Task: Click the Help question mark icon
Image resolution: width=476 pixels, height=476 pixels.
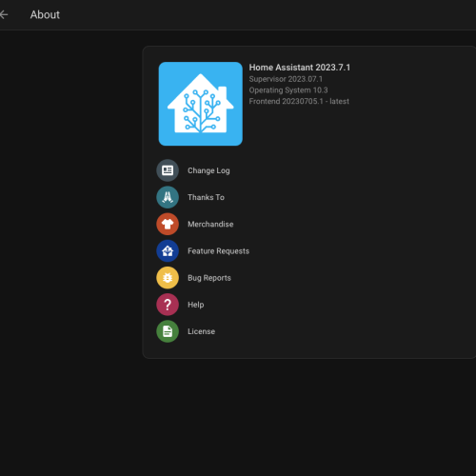Action: click(168, 305)
